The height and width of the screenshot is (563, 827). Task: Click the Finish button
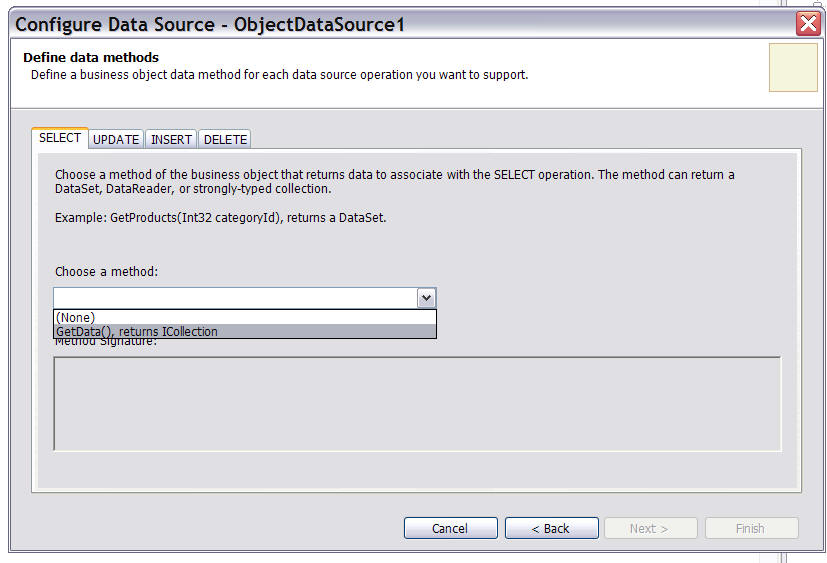(x=751, y=528)
